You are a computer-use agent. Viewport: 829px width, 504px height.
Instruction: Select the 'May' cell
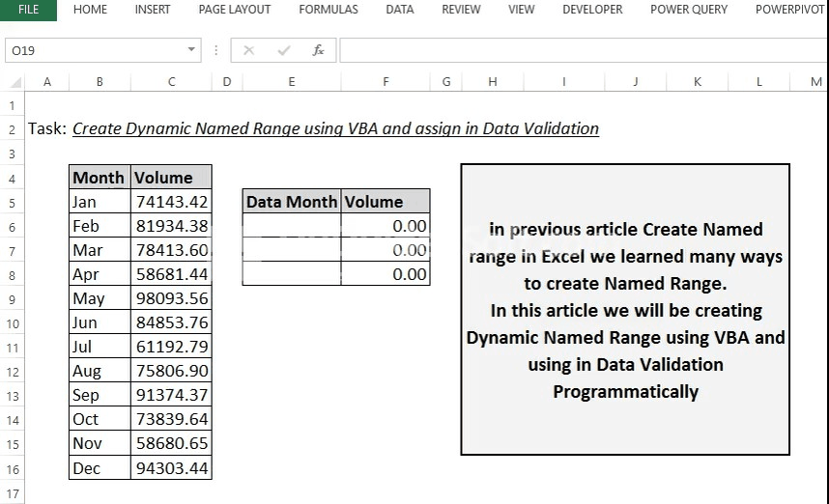pyautogui.click(x=100, y=298)
